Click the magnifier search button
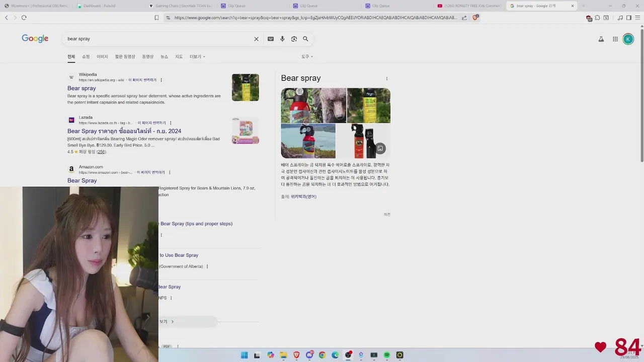The height and width of the screenshot is (362, 644). coord(305,39)
